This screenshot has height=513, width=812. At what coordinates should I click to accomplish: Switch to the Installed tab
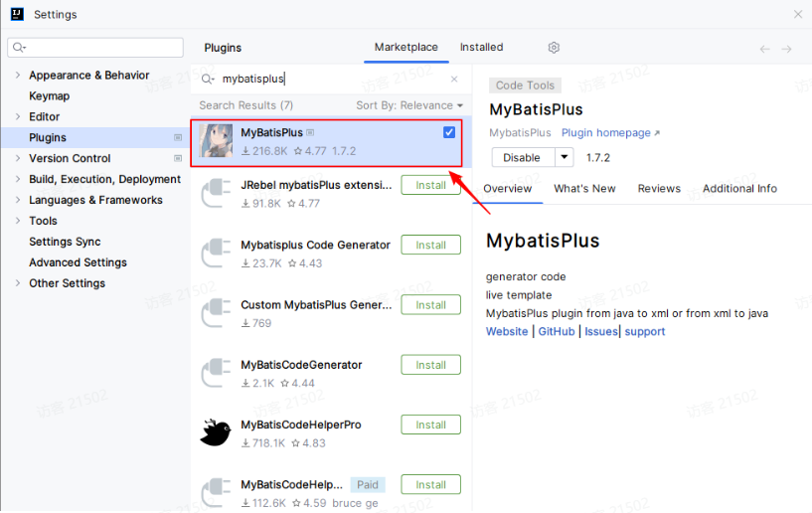pos(482,47)
